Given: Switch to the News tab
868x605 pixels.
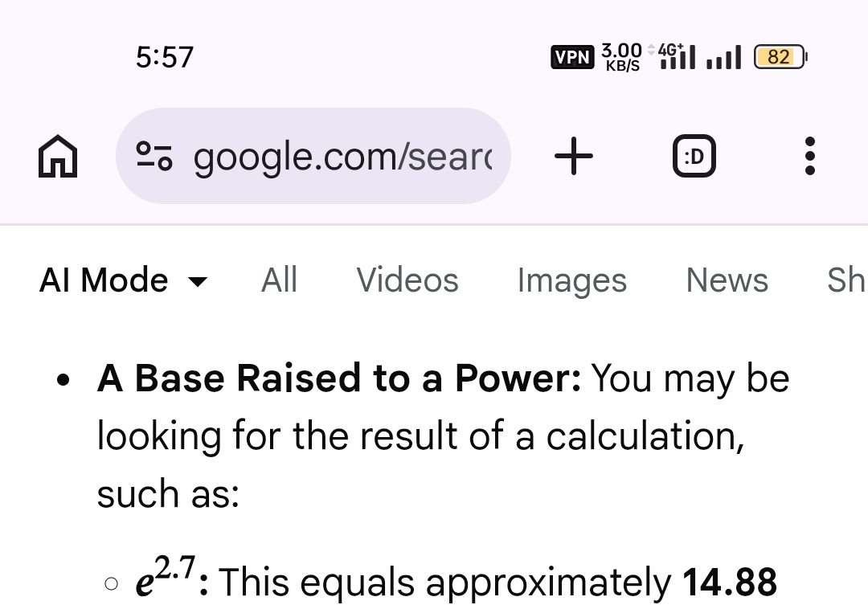Looking at the screenshot, I should (727, 280).
